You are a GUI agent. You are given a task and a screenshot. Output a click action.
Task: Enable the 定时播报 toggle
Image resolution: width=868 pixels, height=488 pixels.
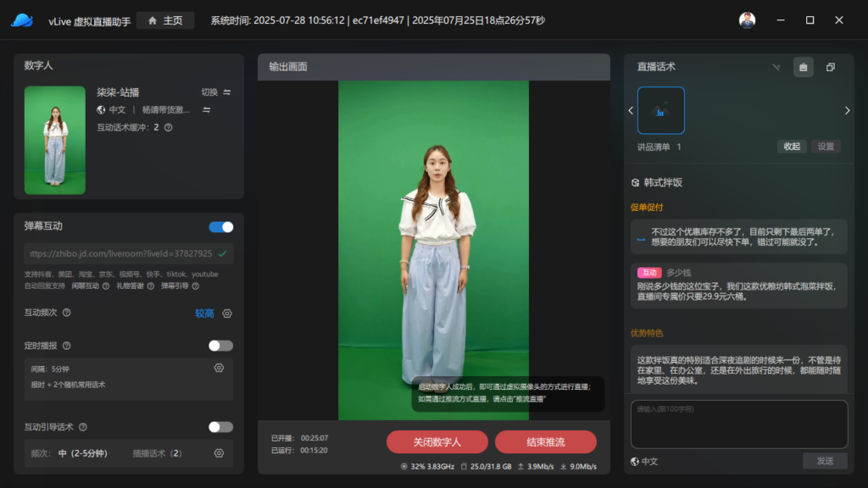click(x=220, y=346)
